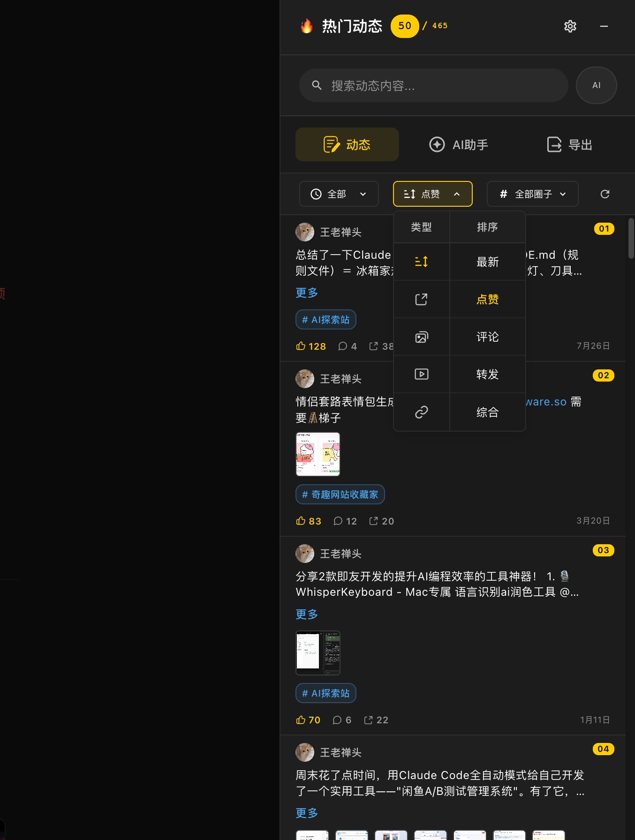Click the AI round button
The width and height of the screenshot is (635, 840).
[x=596, y=85]
